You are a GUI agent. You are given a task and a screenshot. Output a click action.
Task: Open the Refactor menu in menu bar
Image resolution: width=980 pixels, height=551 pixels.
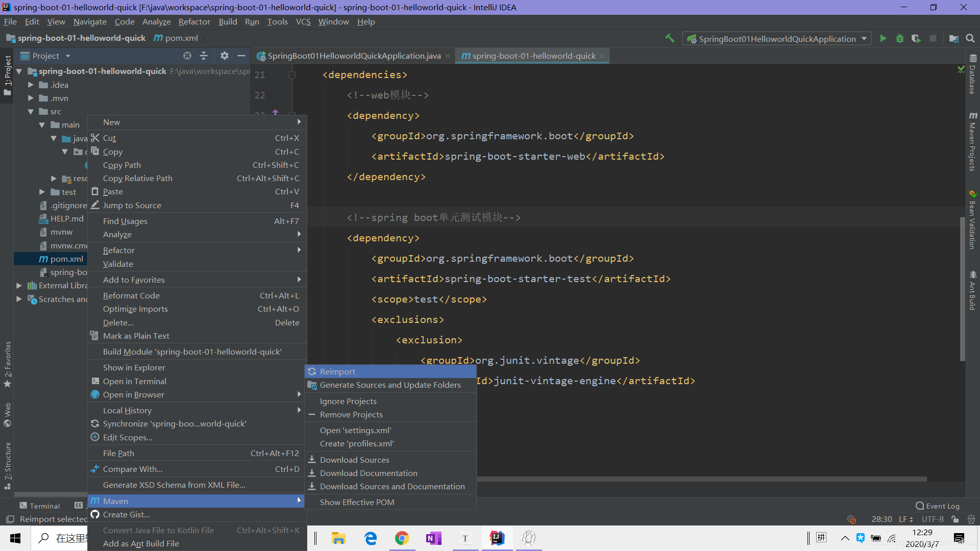click(194, 21)
